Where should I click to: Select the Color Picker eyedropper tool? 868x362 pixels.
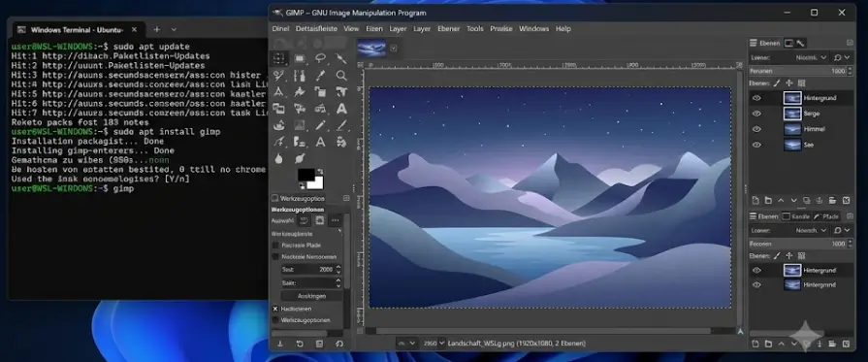pos(320,76)
